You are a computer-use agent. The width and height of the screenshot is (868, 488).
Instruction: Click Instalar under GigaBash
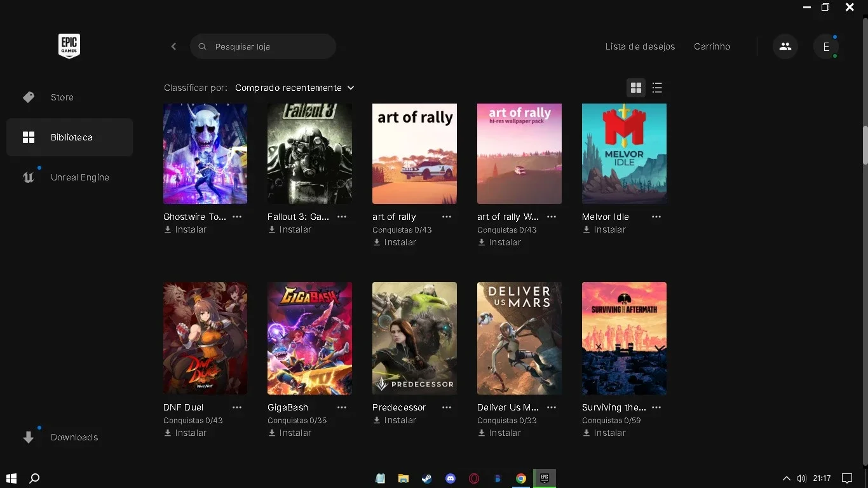point(290,433)
